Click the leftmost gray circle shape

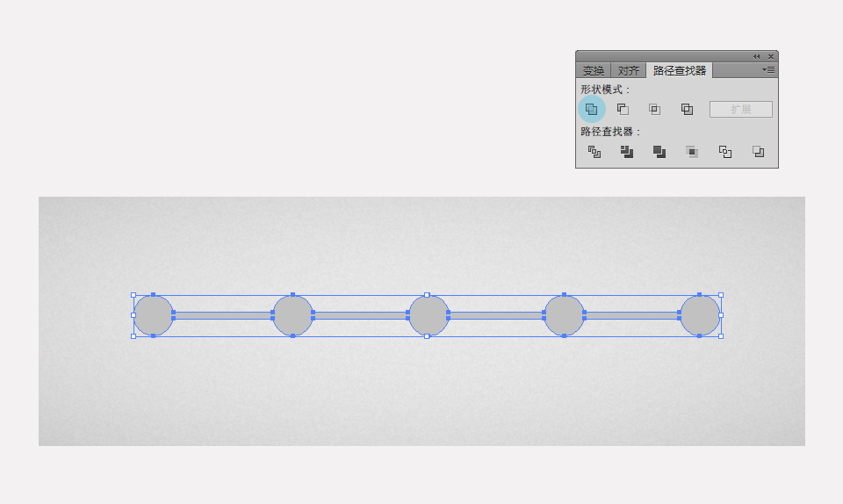(x=153, y=315)
